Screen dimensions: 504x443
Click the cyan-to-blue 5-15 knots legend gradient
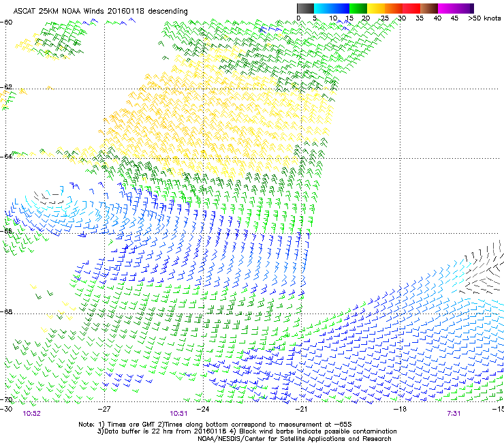click(x=332, y=8)
